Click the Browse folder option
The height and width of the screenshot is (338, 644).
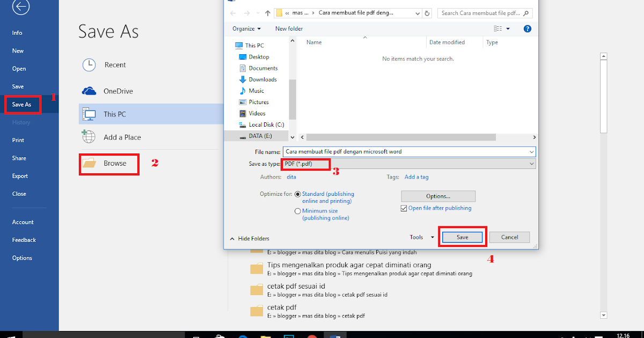point(109,164)
